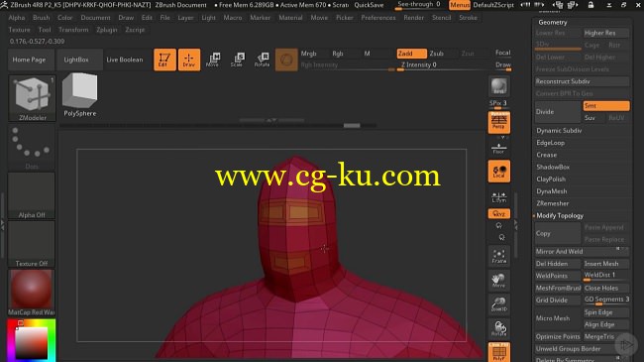
Task: Toggle Perspective view icon
Action: (499, 122)
